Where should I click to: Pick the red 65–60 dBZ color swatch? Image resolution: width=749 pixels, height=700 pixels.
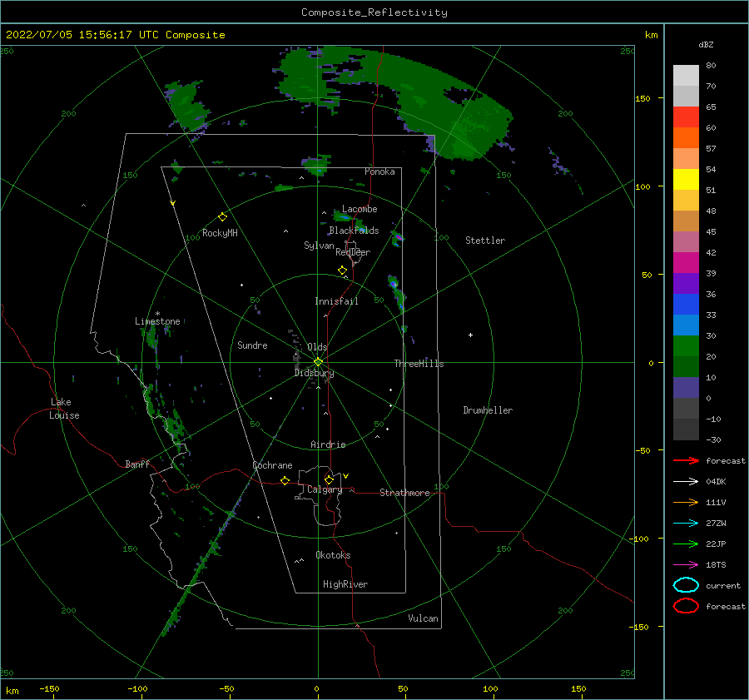point(686,117)
